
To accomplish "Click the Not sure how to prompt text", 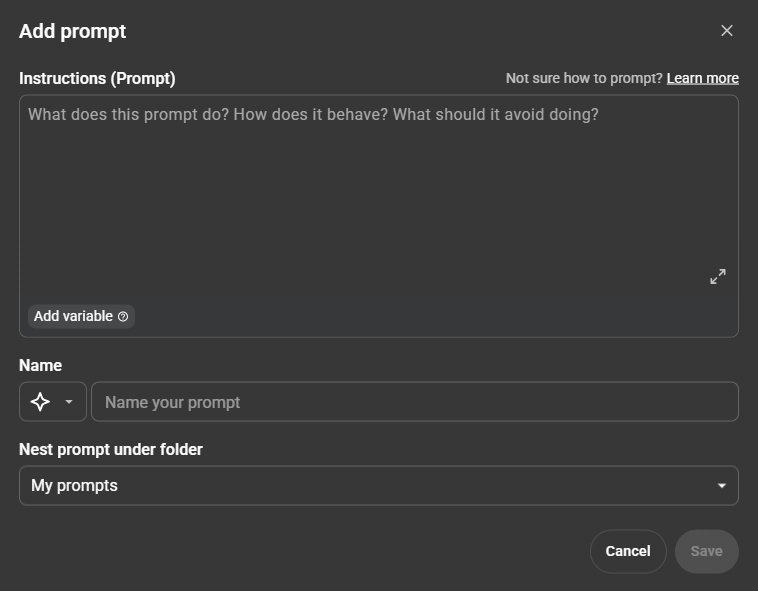I will (584, 78).
